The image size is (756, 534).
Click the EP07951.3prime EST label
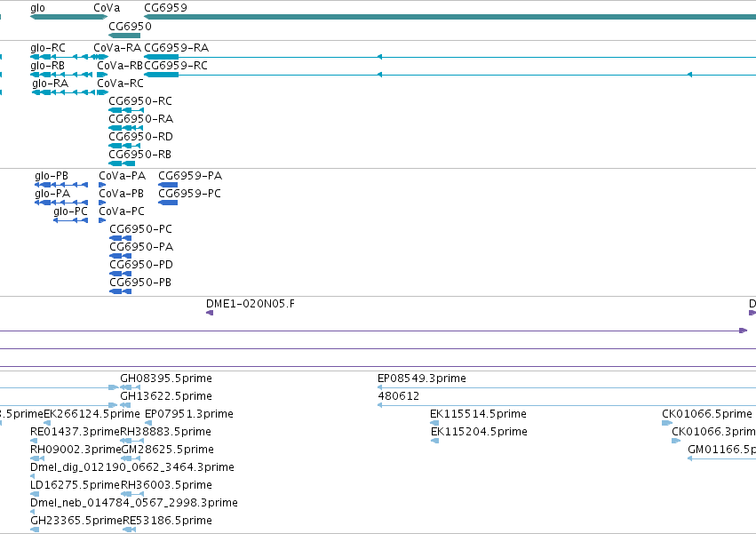point(189,414)
